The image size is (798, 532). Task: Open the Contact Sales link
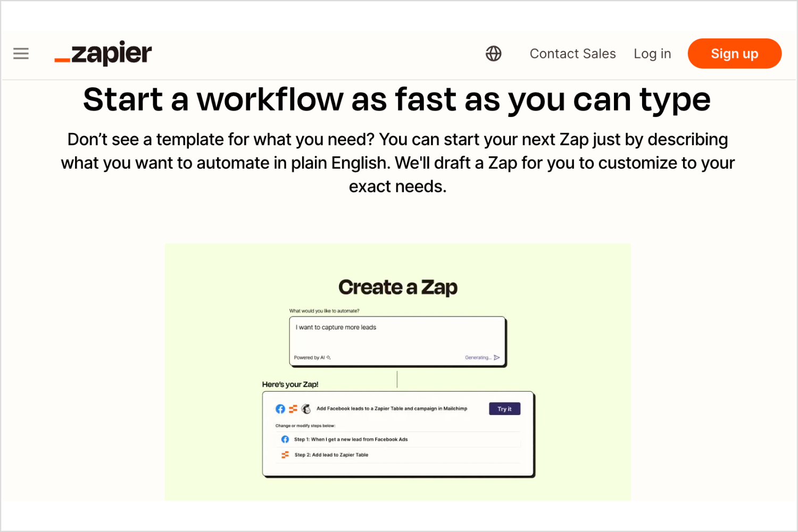pos(572,54)
